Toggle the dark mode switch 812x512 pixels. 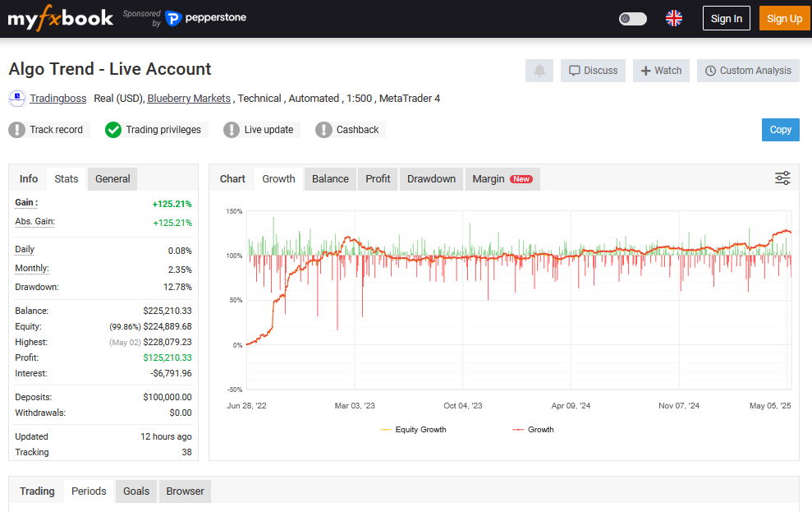coord(633,19)
